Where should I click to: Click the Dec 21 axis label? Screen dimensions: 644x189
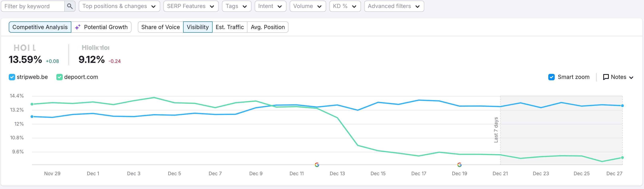[x=500, y=173]
